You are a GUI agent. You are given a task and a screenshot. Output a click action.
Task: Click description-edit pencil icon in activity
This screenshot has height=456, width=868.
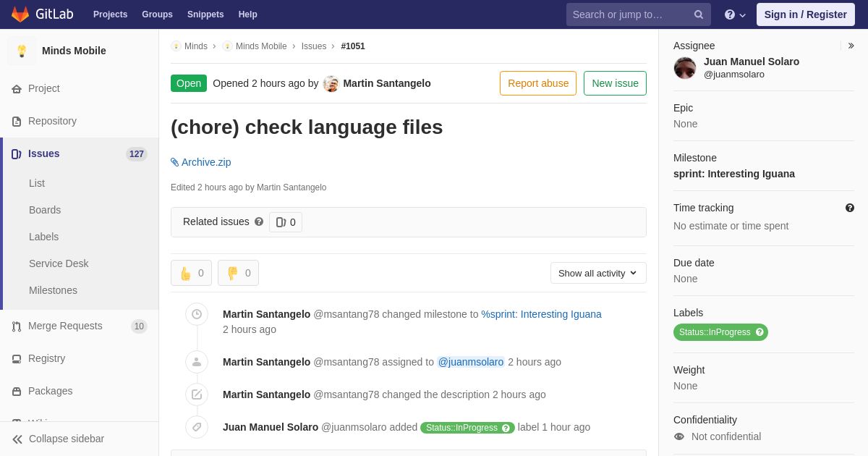197,394
